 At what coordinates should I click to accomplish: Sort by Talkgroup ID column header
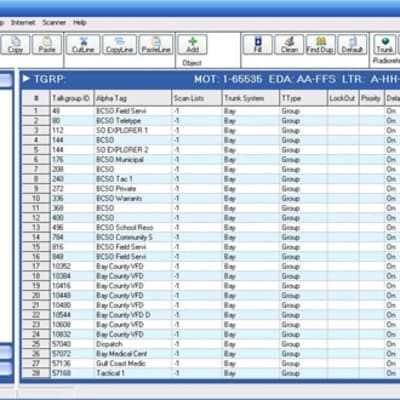click(72, 98)
